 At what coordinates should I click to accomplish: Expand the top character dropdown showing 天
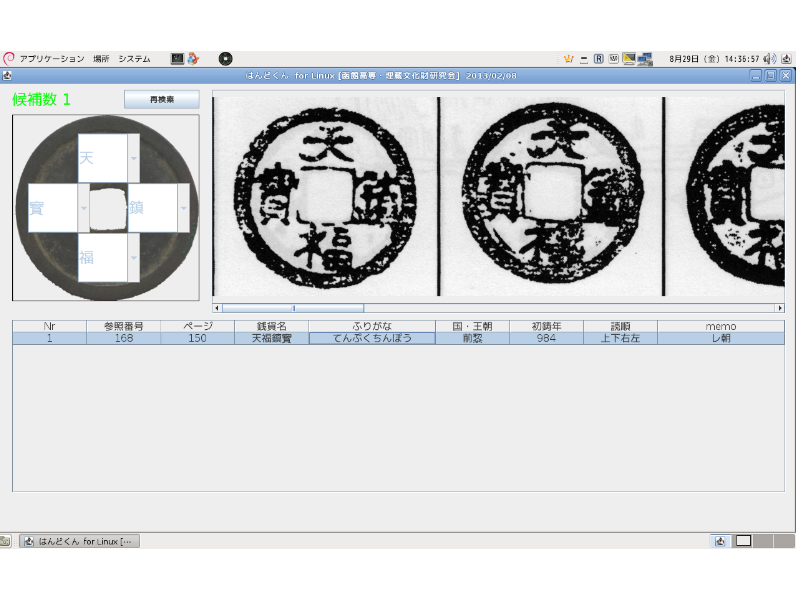tap(134, 158)
